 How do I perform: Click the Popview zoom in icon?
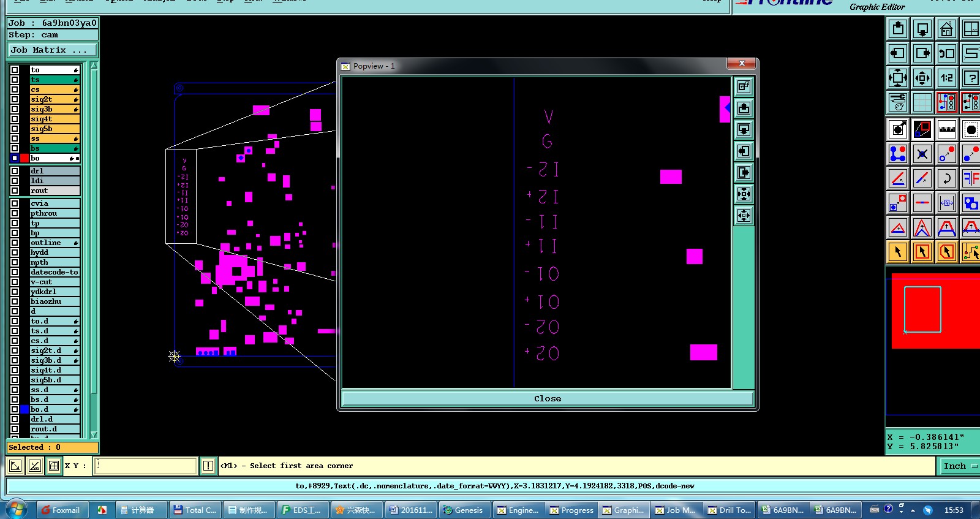point(744,194)
